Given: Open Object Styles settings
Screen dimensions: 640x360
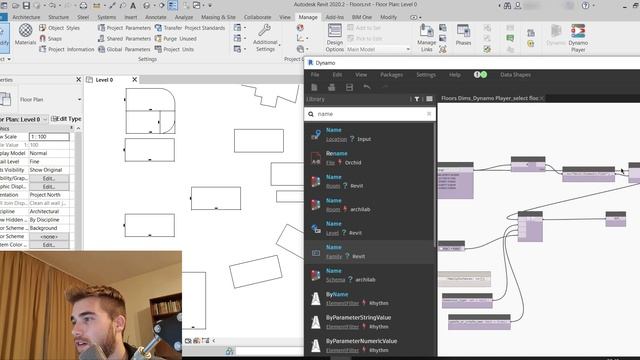Looking at the screenshot, I should 60,28.
